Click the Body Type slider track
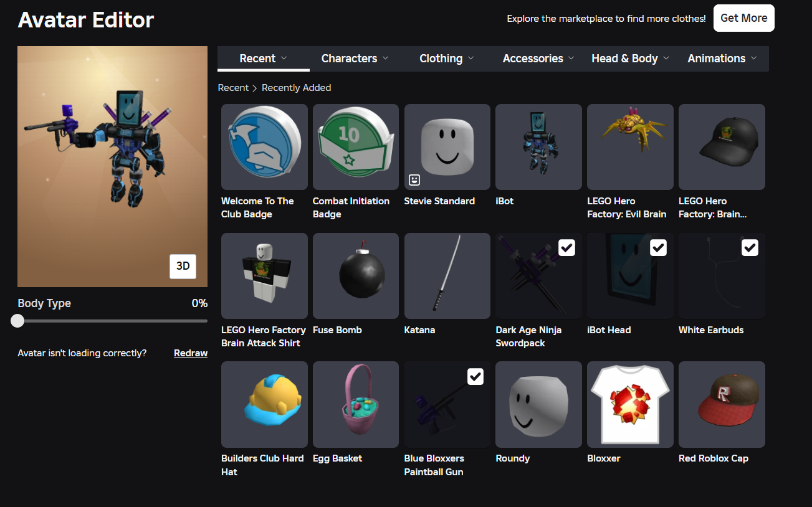 pos(113,321)
